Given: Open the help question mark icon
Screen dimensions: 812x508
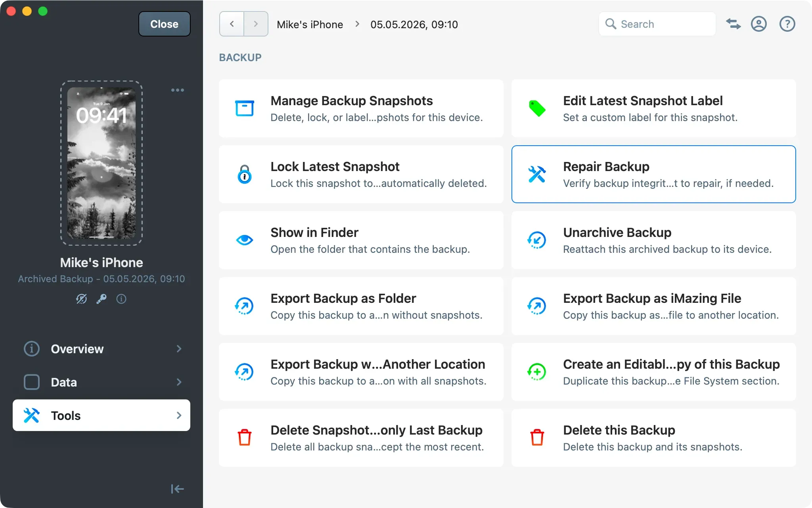Looking at the screenshot, I should click(787, 24).
